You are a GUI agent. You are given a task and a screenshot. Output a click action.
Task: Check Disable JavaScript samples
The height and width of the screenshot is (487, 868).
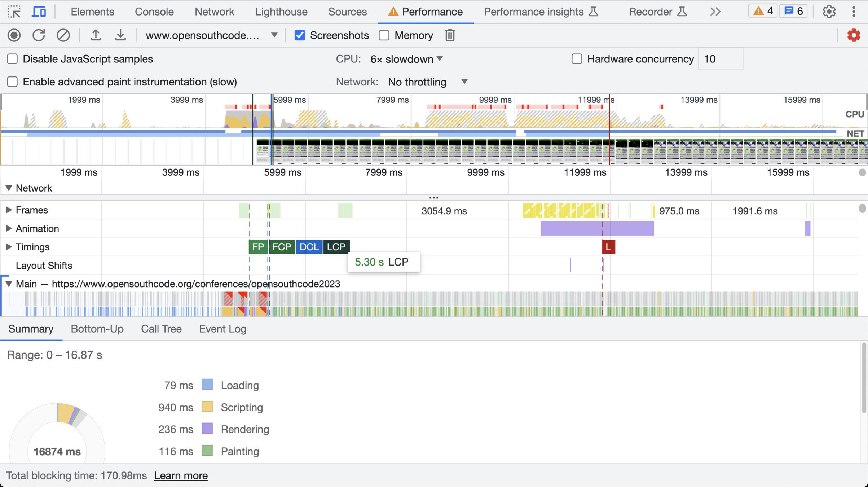(13, 59)
